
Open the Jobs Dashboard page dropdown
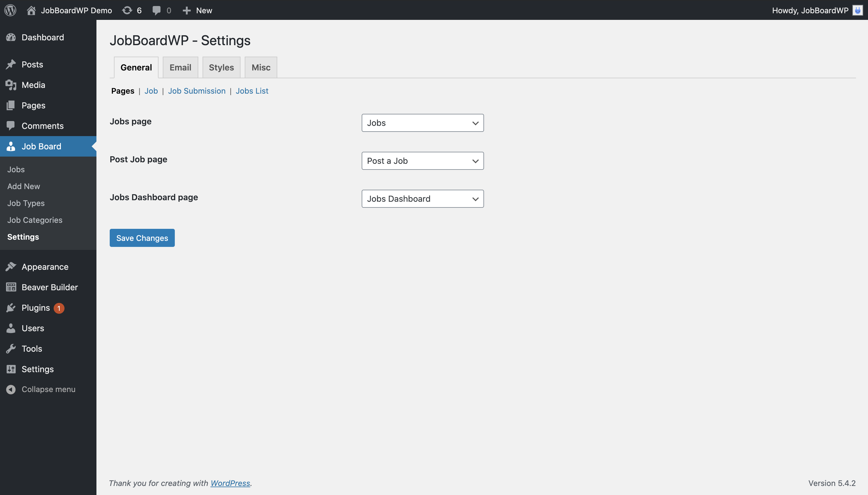422,198
